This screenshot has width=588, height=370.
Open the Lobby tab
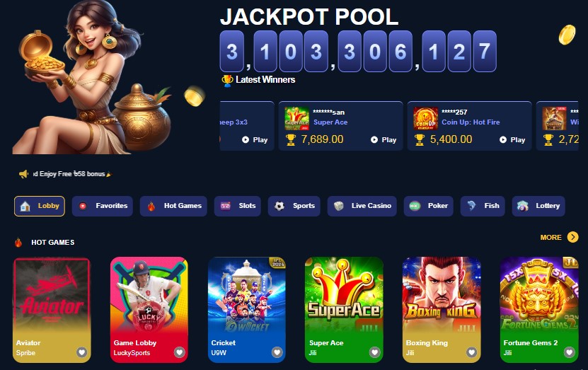tap(40, 206)
